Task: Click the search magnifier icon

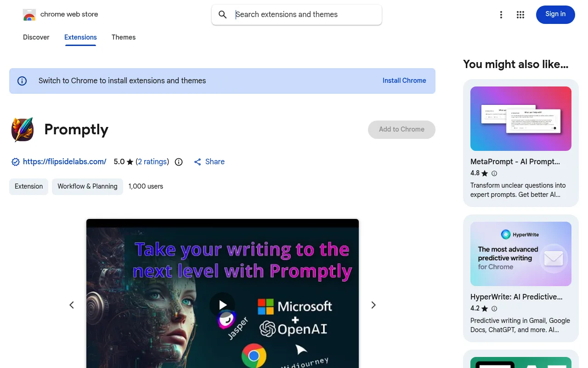Action: click(x=223, y=15)
